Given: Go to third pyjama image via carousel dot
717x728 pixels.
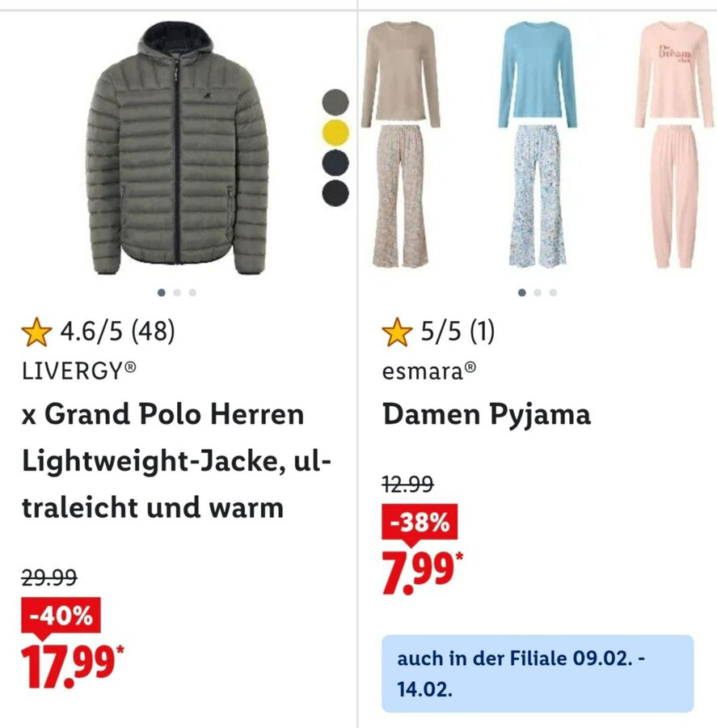Looking at the screenshot, I should [553, 293].
